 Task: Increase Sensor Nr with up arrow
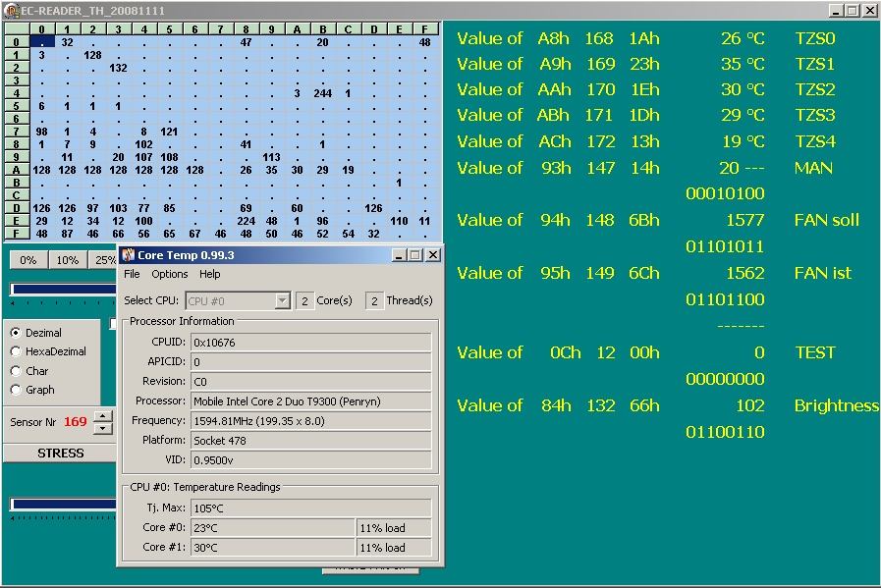[103, 416]
